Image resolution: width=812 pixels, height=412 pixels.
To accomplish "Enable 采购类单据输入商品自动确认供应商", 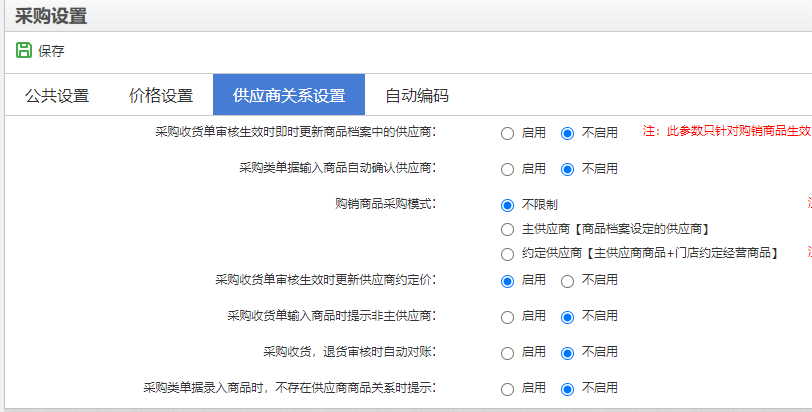I will tap(508, 169).
